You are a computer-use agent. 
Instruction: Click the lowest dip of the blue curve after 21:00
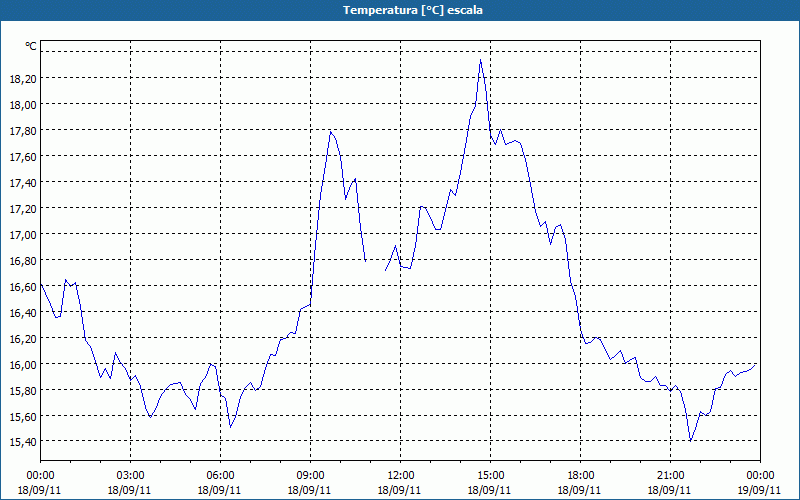(690, 440)
